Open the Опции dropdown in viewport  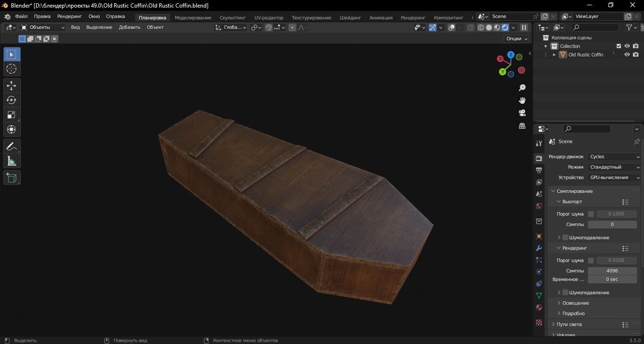coord(517,39)
